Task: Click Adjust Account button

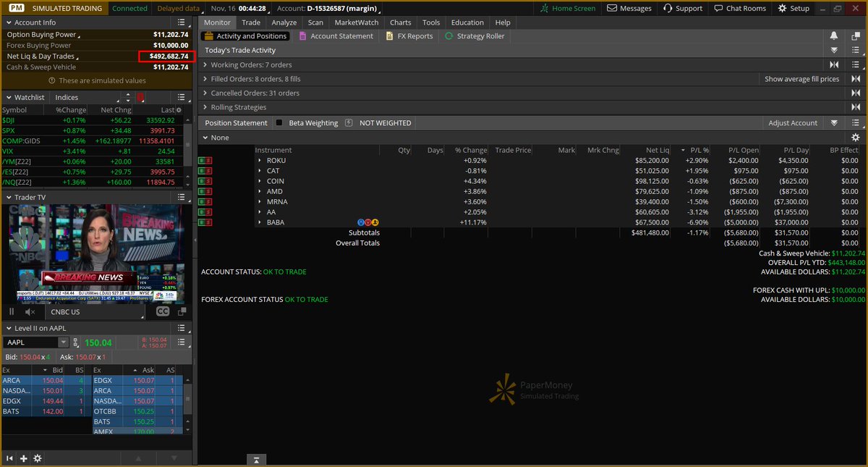Action: [x=793, y=122]
